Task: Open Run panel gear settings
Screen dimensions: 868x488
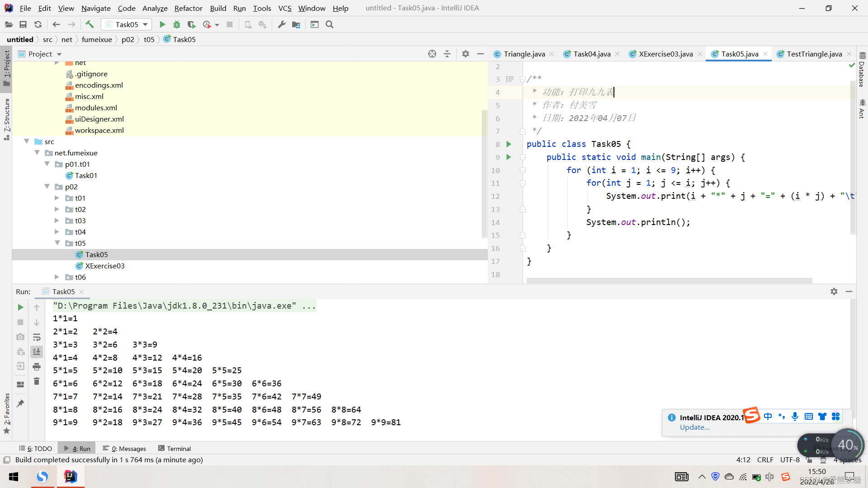Action: click(834, 291)
